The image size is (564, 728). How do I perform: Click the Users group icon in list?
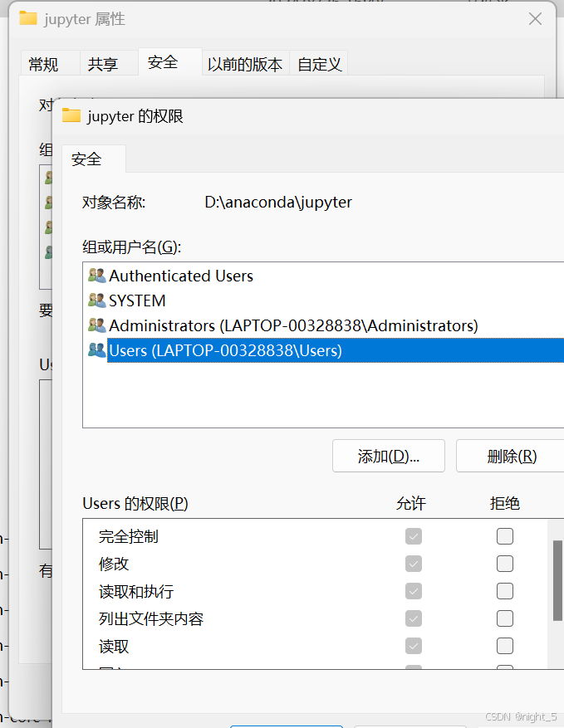[x=96, y=350]
